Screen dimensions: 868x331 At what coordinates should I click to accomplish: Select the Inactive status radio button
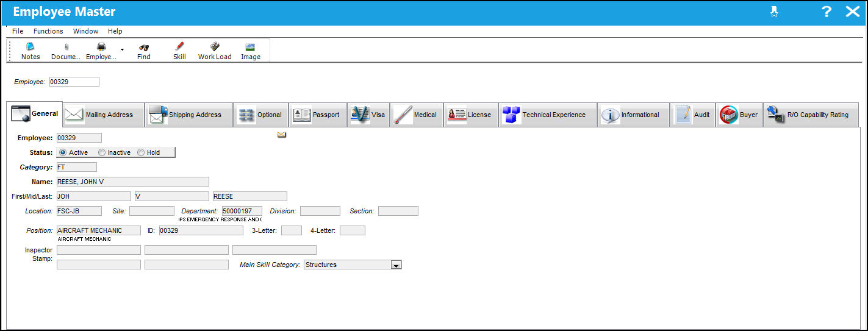pos(101,152)
